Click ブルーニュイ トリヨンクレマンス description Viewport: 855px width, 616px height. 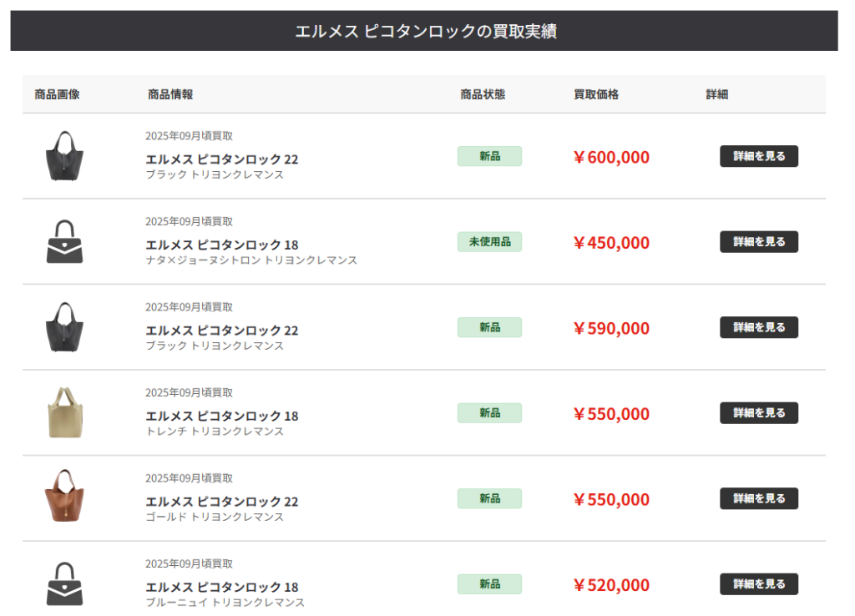point(225,603)
